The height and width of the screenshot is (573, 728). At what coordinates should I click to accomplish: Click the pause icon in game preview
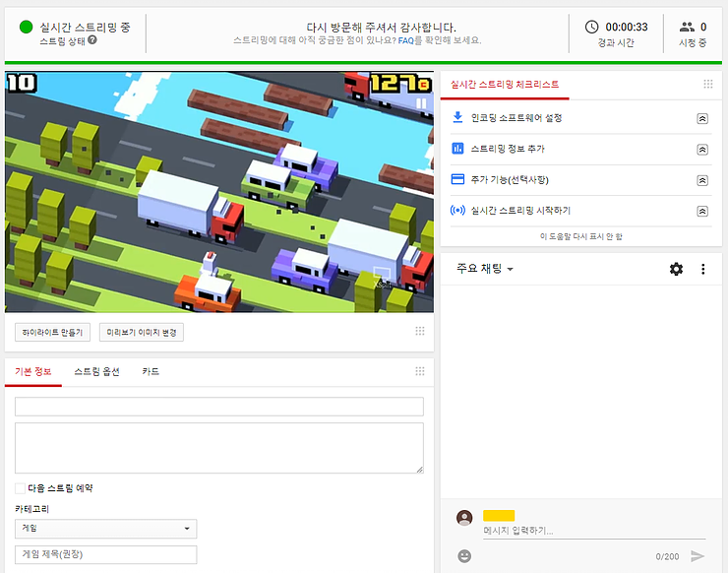pos(421,103)
